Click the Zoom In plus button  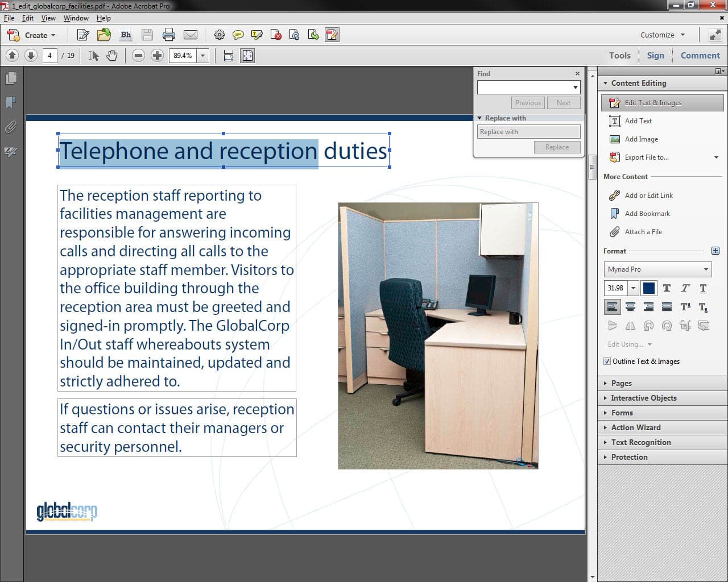pyautogui.click(x=157, y=56)
